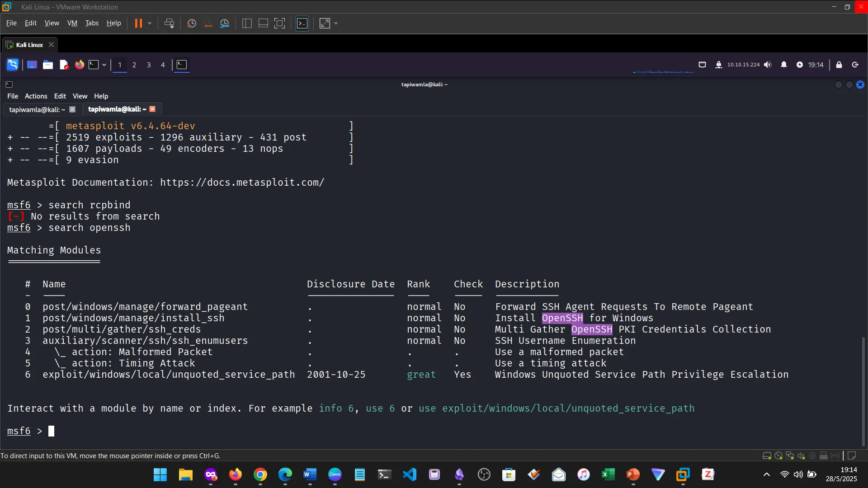Click the logout icon at the panel's far right
The image size is (868, 488).
(856, 65)
